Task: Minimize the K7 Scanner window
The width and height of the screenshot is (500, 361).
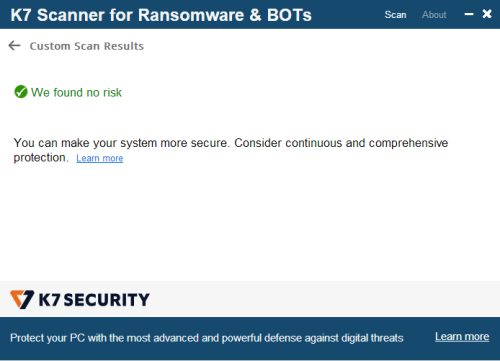Action: (x=469, y=14)
